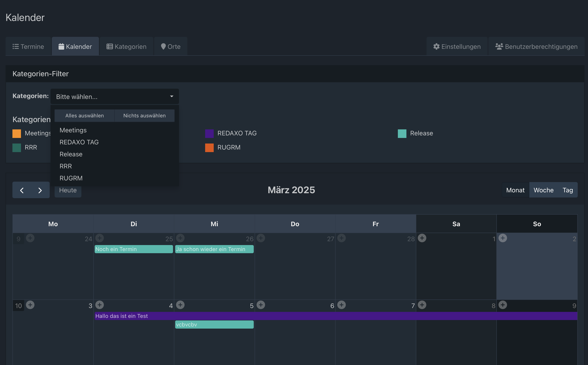The width and height of the screenshot is (588, 365).
Task: Open the 'vcbvcbv' event
Action: [x=214, y=325]
